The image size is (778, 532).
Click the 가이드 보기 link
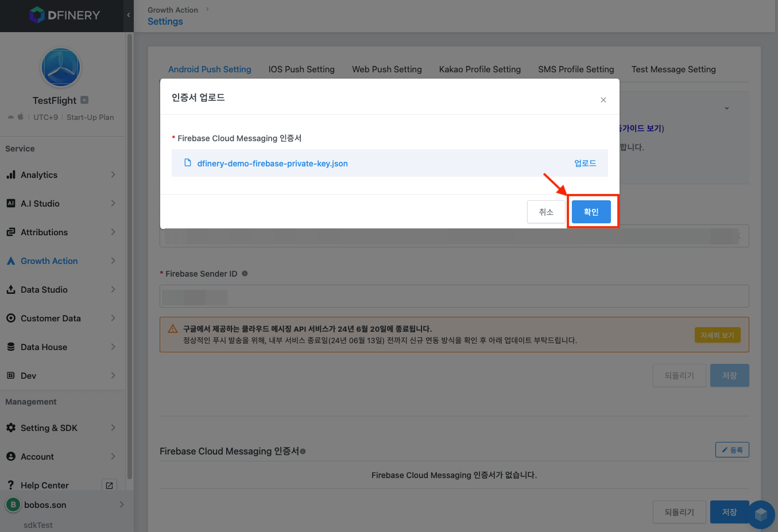(640, 129)
